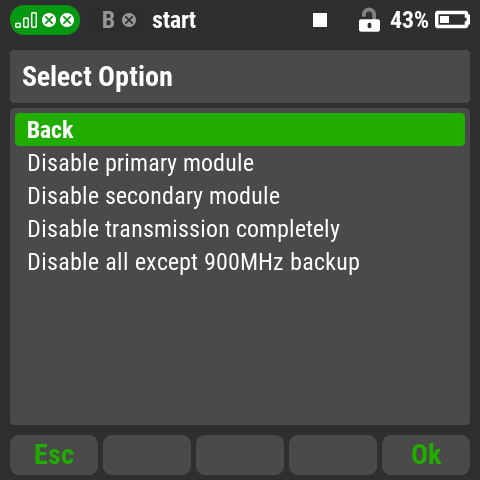Click the Esc button
The height and width of the screenshot is (480, 480).
pos(54,455)
